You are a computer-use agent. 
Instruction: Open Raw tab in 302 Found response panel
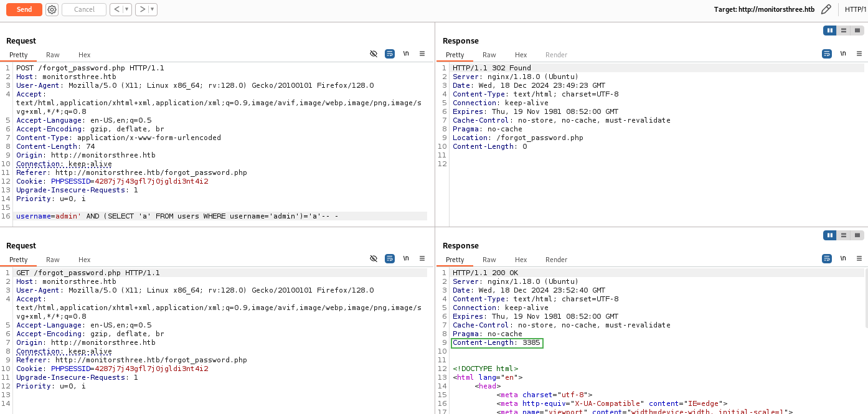(x=489, y=55)
